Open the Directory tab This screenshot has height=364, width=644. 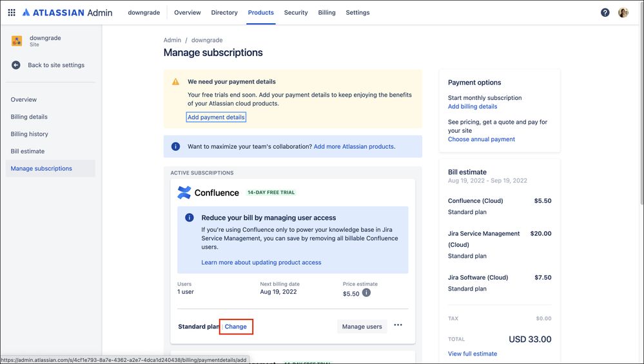(x=224, y=12)
